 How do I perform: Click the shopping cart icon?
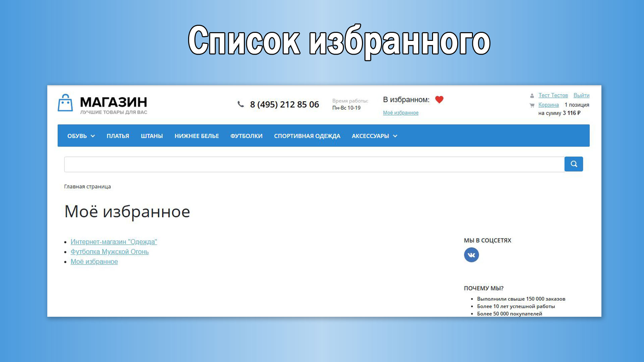pyautogui.click(x=532, y=105)
